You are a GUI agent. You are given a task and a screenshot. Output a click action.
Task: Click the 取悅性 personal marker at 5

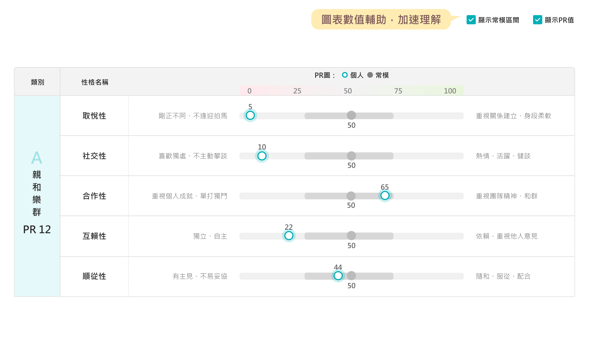(250, 115)
